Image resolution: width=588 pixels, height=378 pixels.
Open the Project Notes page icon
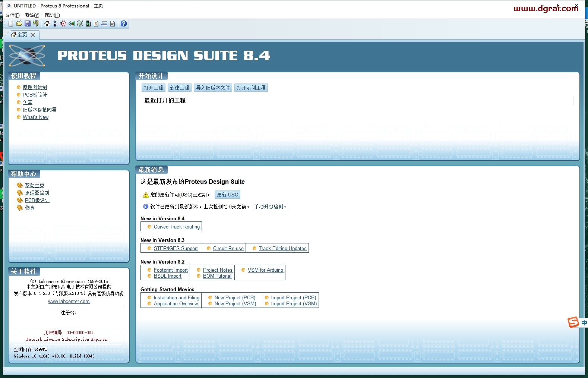(113, 23)
